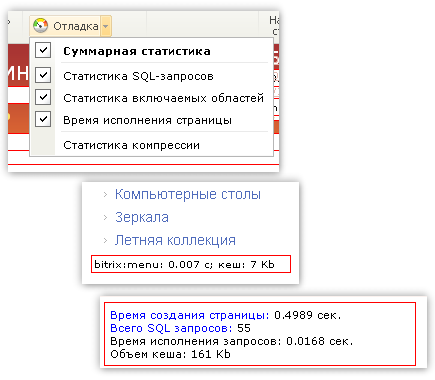Click the arrow bullet before Зеркала
The width and height of the screenshot is (435, 380).
tap(105, 218)
